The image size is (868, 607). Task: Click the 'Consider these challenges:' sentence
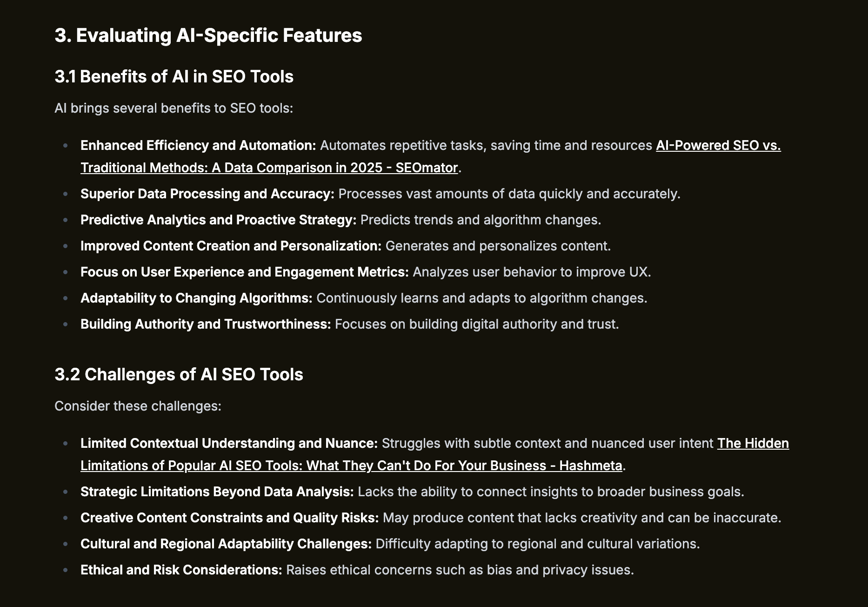pos(138,406)
